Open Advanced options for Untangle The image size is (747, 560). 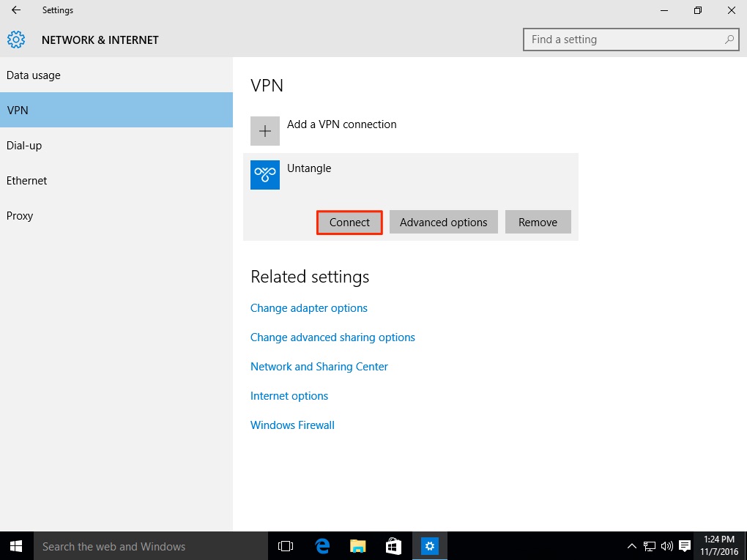pyautogui.click(x=443, y=223)
